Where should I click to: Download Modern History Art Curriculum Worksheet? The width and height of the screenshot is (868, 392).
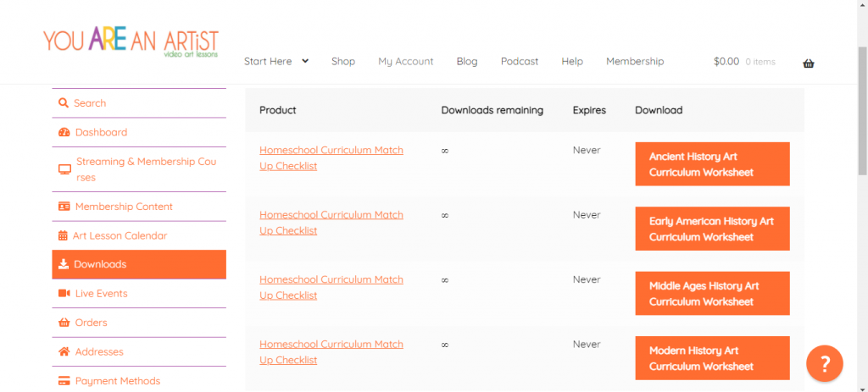point(712,358)
